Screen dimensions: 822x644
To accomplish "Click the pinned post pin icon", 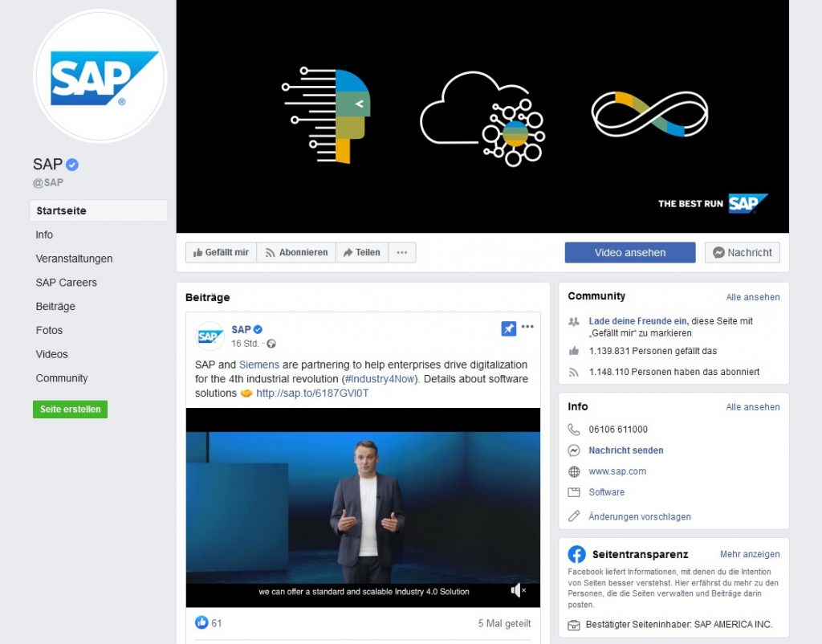I will [508, 328].
